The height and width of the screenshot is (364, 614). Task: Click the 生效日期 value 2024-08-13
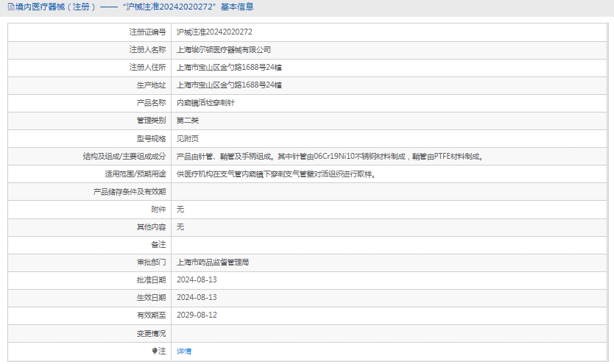click(x=197, y=297)
